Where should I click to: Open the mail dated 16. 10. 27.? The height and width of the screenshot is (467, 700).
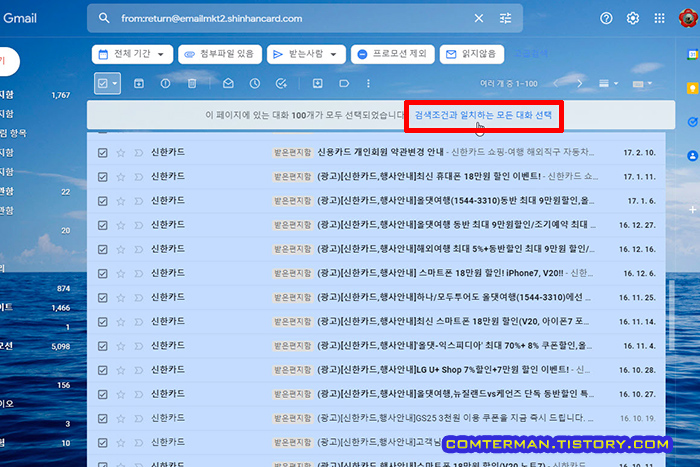(376, 394)
